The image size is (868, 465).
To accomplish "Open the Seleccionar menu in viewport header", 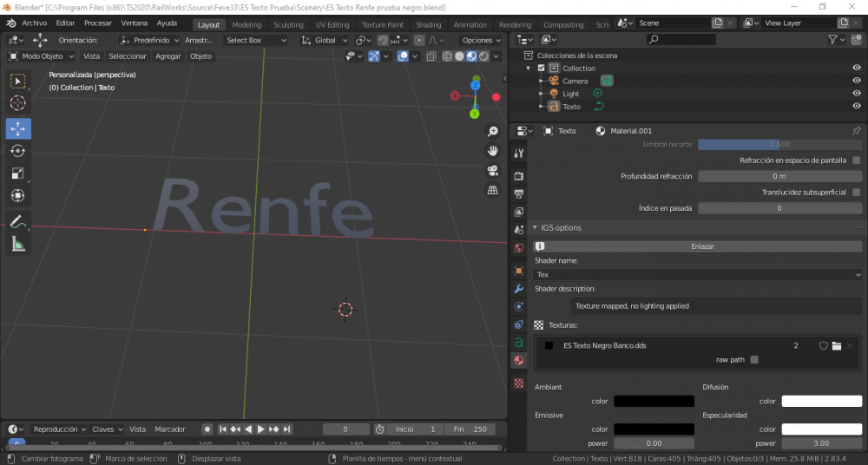I will (x=128, y=56).
